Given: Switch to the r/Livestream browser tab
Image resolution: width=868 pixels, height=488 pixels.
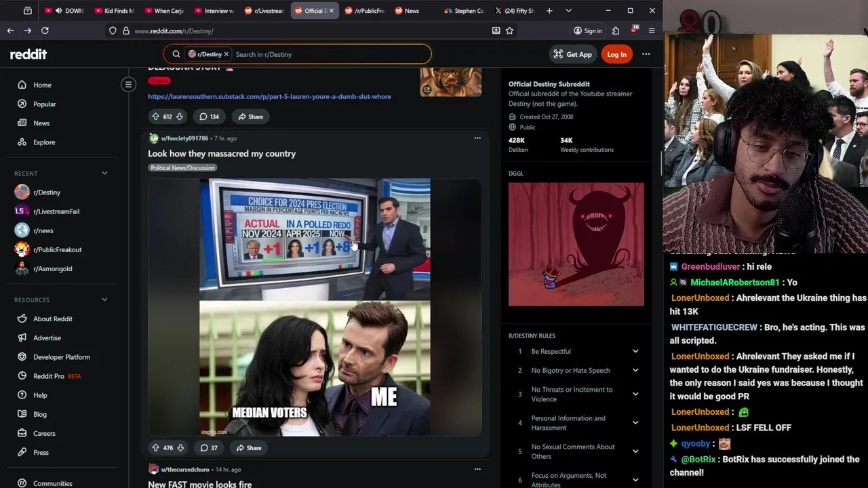Looking at the screenshot, I should pyautogui.click(x=264, y=11).
